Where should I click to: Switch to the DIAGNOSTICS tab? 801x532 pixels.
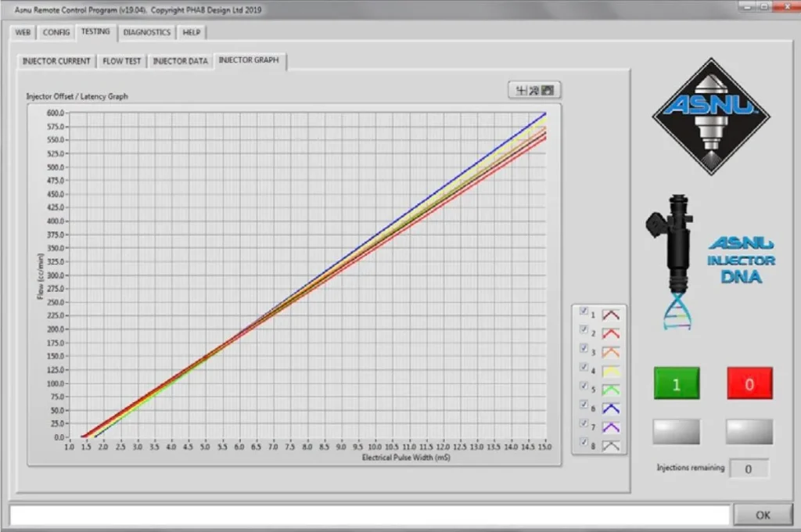point(146,33)
